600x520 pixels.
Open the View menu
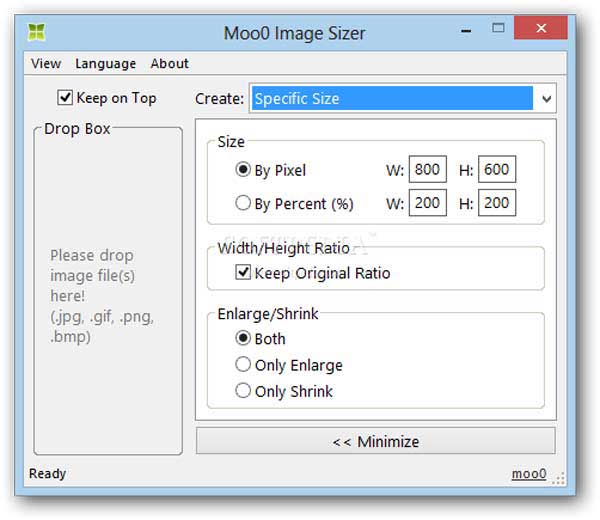click(x=46, y=64)
